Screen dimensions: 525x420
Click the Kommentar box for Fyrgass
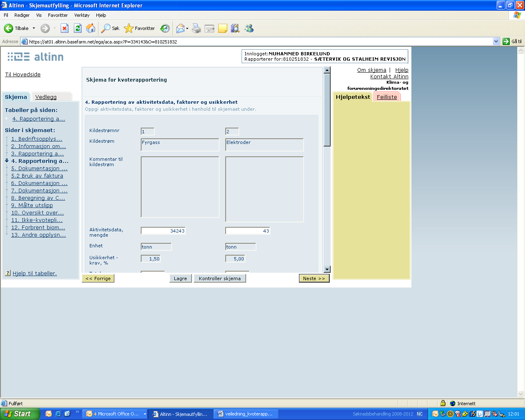coord(180,187)
